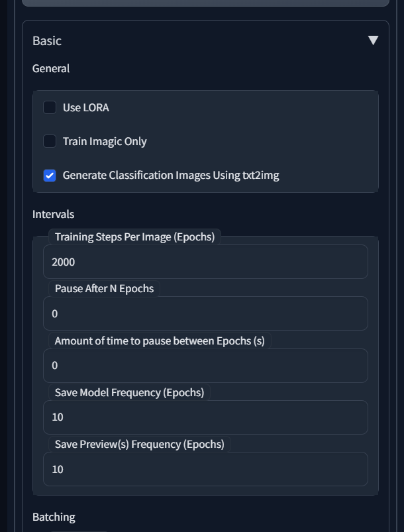This screenshot has width=404, height=532.
Task: Click the Intervals section heading
Action: click(53, 214)
